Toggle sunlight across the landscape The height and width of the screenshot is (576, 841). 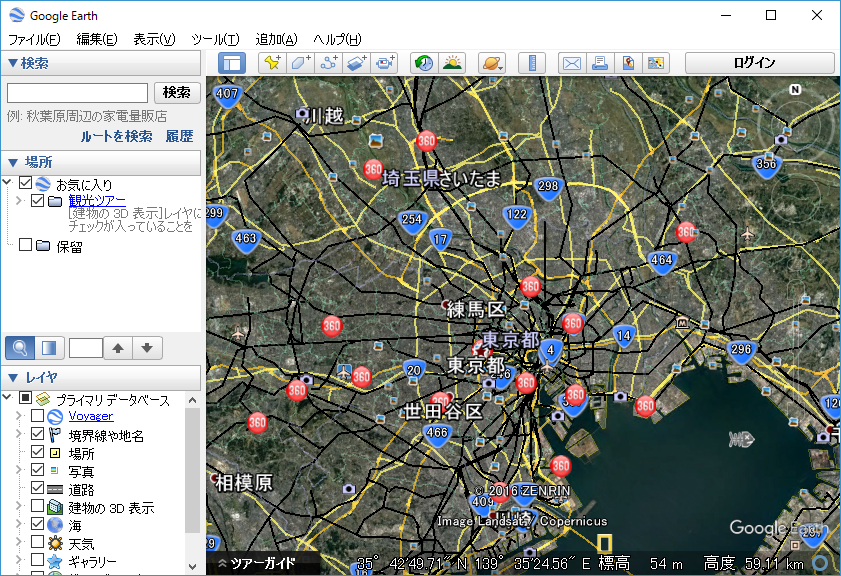pyautogui.click(x=452, y=63)
